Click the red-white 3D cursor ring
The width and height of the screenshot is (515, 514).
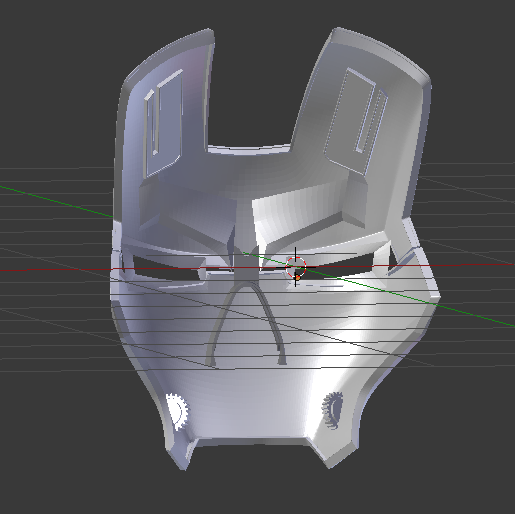pyautogui.click(x=296, y=267)
